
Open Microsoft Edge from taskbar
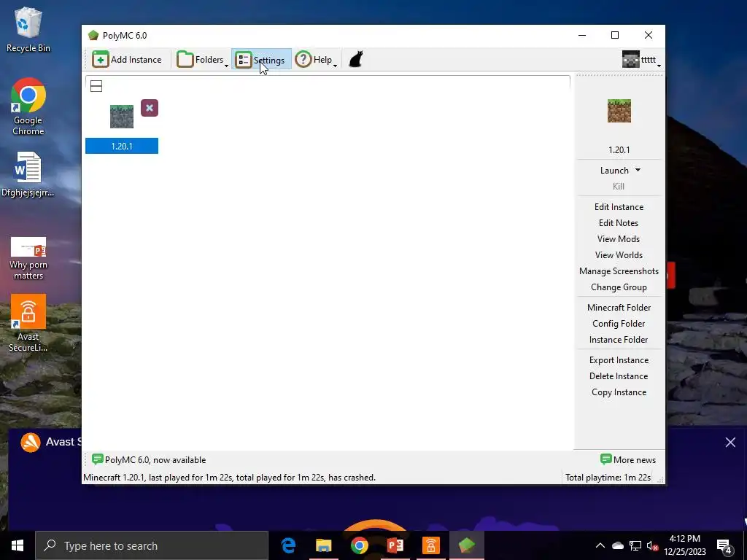click(x=287, y=545)
